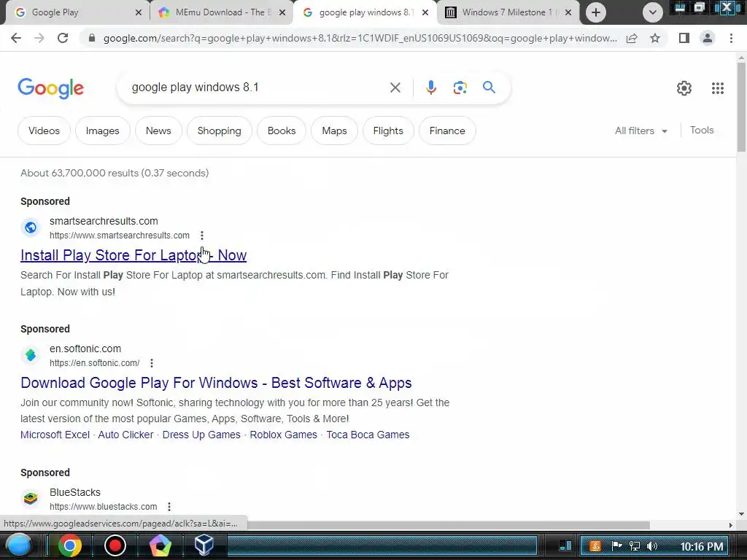Image resolution: width=747 pixels, height=560 pixels.
Task: Click the lock icon in address bar
Action: tap(92, 38)
